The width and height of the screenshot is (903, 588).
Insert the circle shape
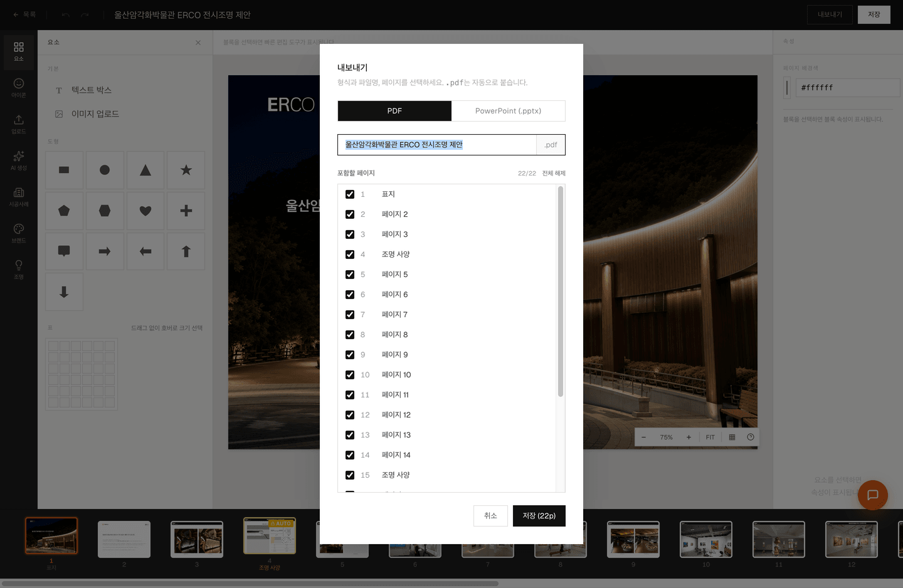(x=105, y=170)
